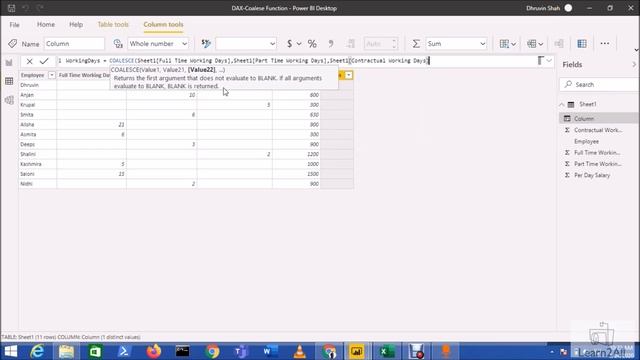Click the Kashmira employee cell
The height and width of the screenshot is (360, 640).
[37, 164]
